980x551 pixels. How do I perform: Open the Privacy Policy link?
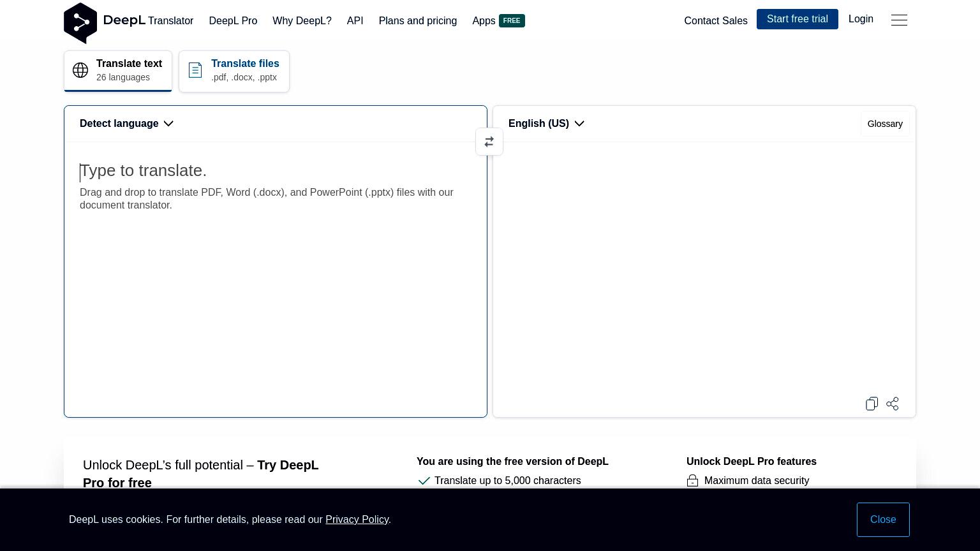357,520
